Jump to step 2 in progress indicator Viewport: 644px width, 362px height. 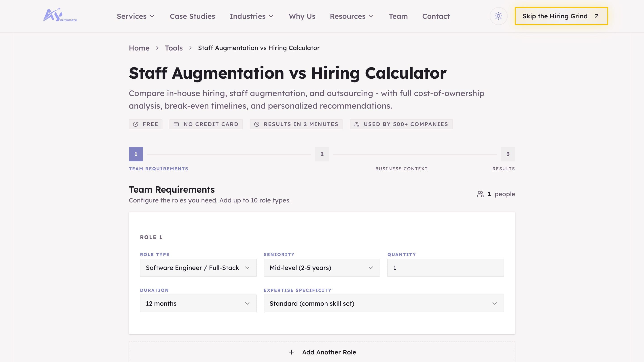tap(322, 154)
